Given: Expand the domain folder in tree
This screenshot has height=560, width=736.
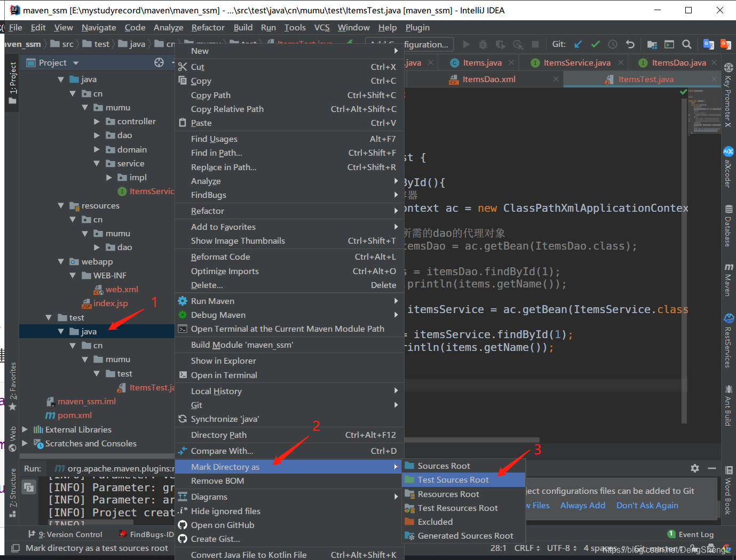Looking at the screenshot, I should (97, 150).
